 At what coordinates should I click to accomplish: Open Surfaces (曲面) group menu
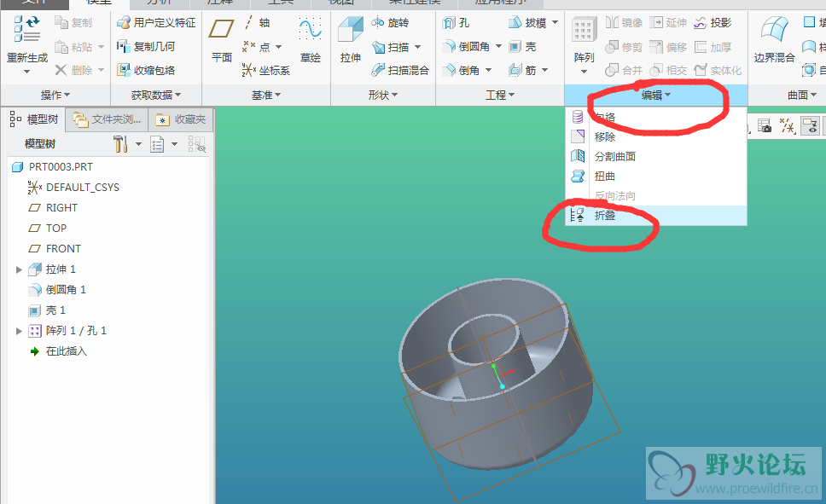pos(802,95)
